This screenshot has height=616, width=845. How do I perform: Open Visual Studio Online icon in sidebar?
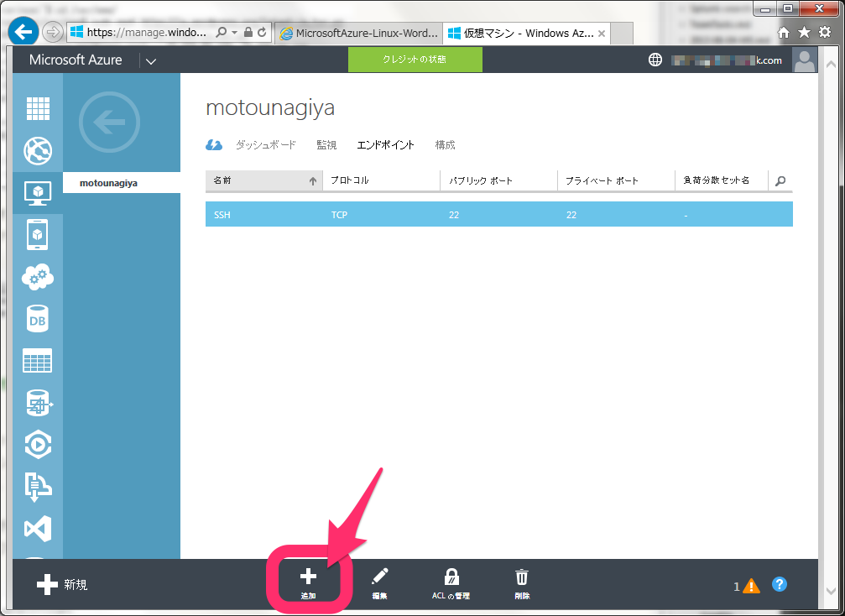point(38,529)
